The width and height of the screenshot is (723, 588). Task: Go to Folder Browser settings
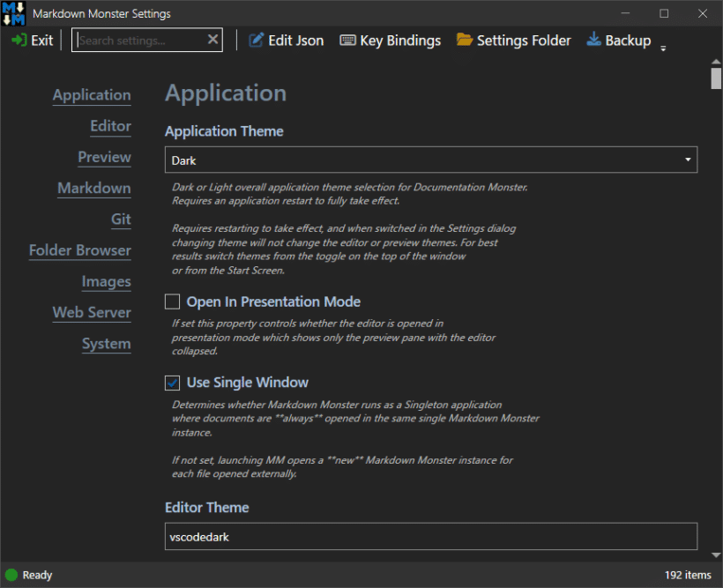tap(79, 250)
